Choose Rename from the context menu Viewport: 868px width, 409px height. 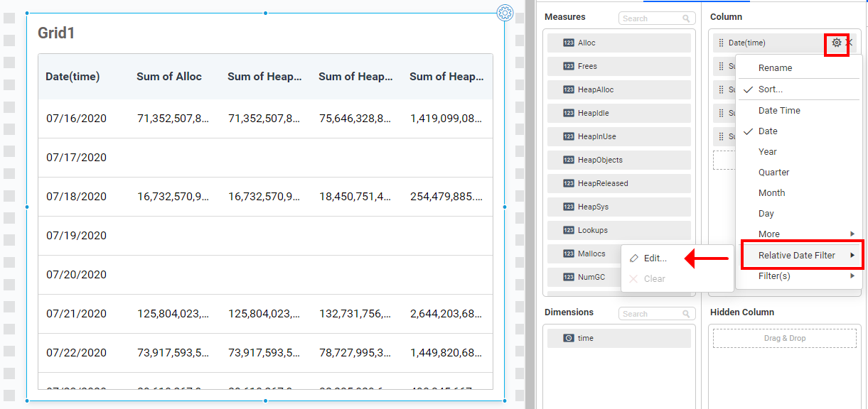(775, 68)
